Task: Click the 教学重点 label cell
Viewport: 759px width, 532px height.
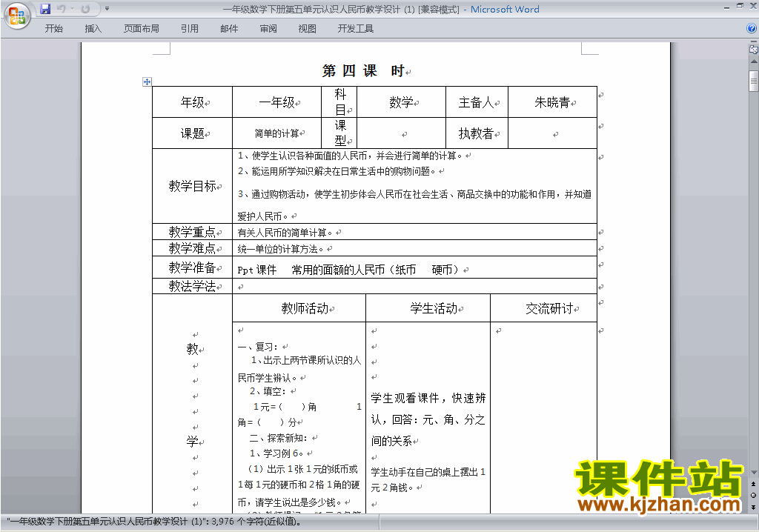Action: click(x=192, y=232)
